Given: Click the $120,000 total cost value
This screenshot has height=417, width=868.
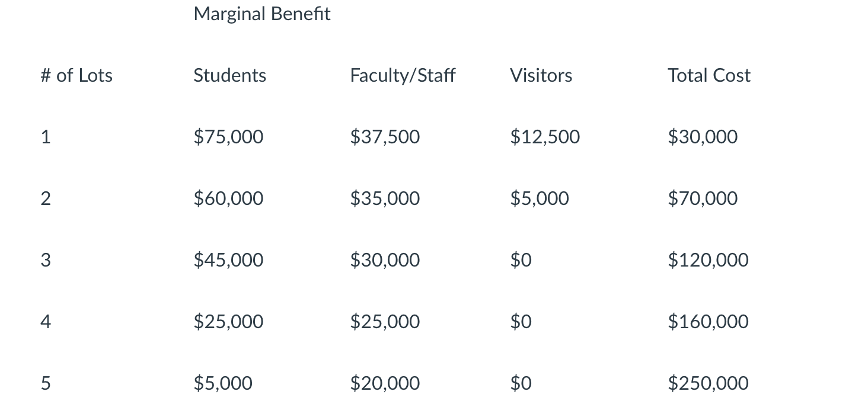Looking at the screenshot, I should click(x=708, y=260).
